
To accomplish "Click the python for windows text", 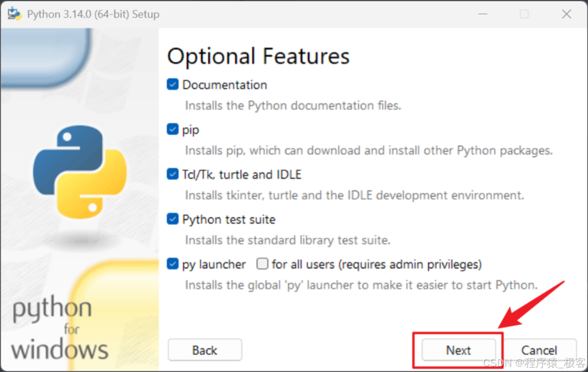I will 60,328.
